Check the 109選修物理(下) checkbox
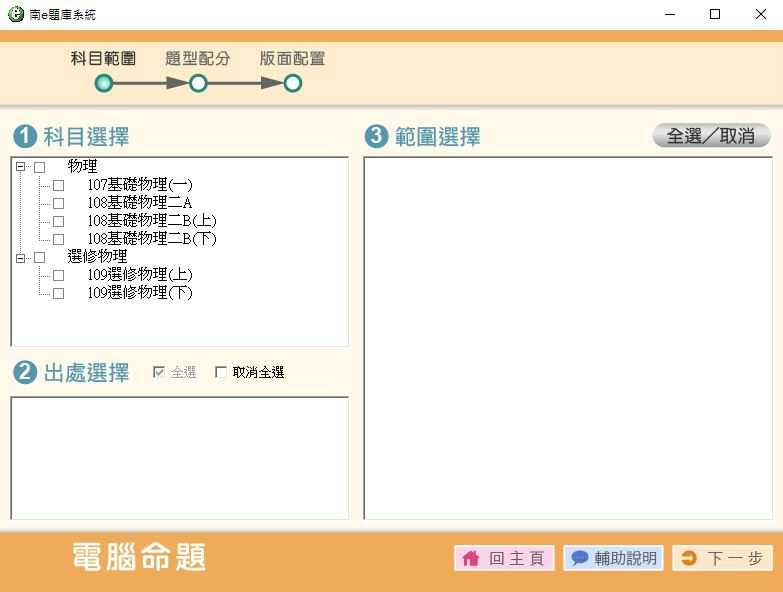The height and width of the screenshot is (592, 783). [58, 294]
